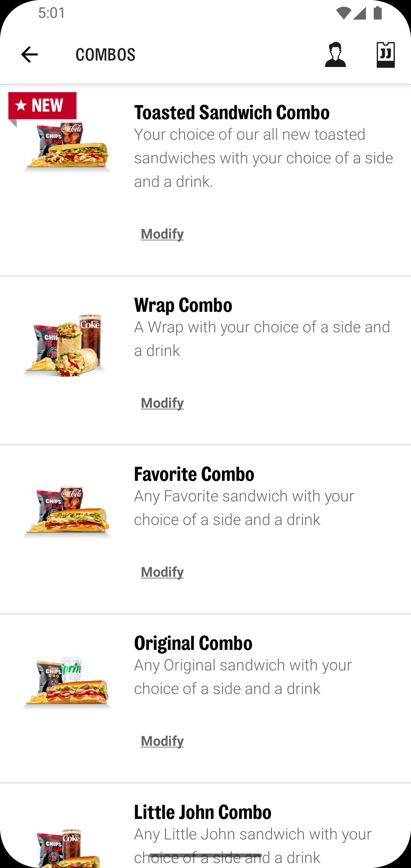The image size is (411, 868).
Task: Modify the Wrap Combo
Action: (x=162, y=403)
